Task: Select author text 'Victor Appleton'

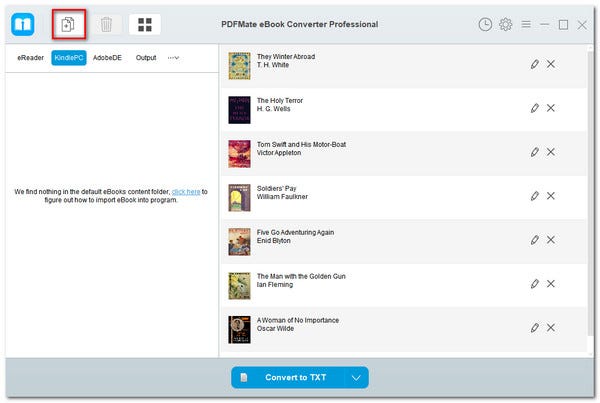Action: click(279, 153)
